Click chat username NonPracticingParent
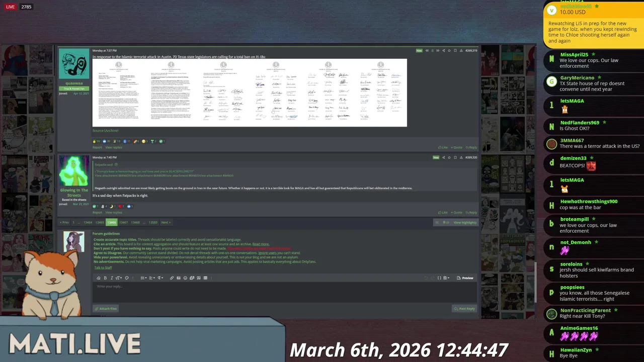 586,311
